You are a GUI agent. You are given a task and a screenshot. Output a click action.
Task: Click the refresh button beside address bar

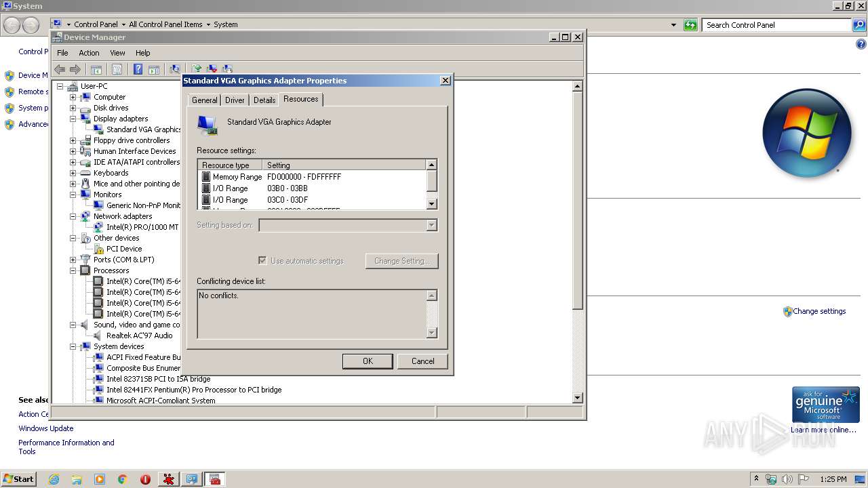pos(690,25)
